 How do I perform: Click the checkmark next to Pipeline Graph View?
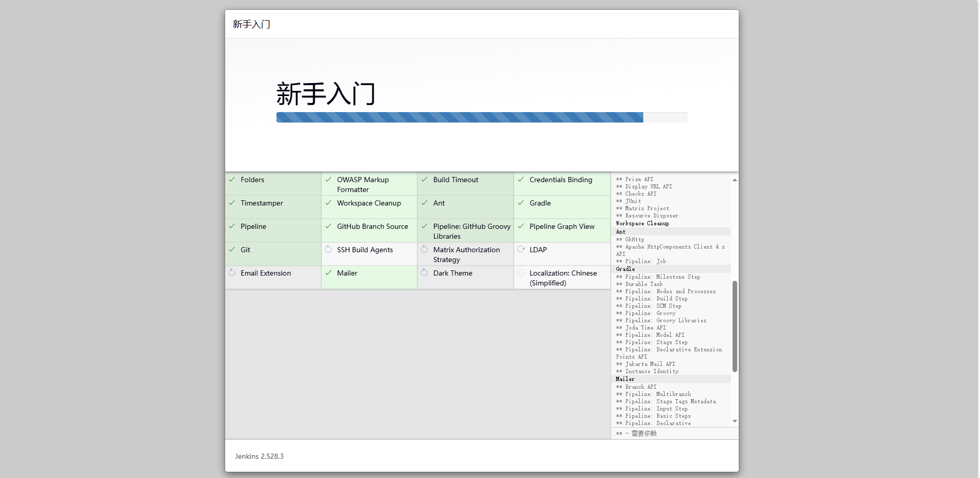(521, 226)
